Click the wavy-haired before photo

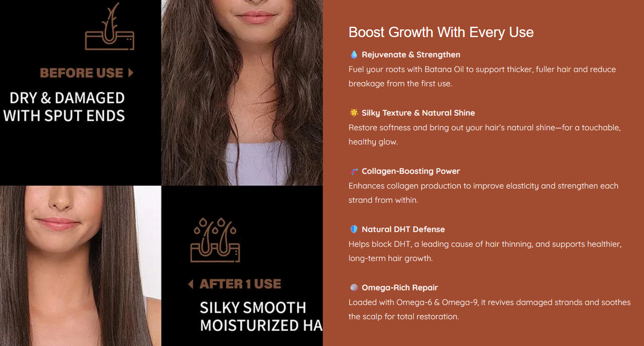click(242, 93)
